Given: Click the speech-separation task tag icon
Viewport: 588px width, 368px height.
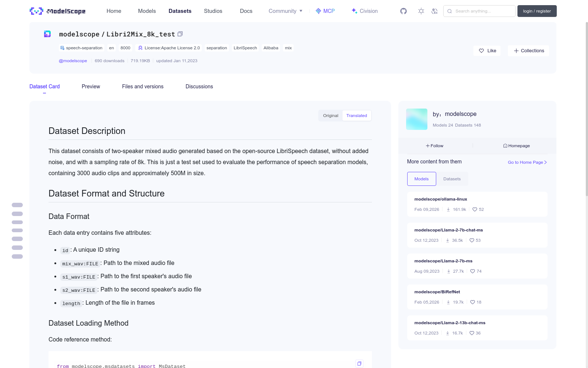Looking at the screenshot, I should point(62,48).
